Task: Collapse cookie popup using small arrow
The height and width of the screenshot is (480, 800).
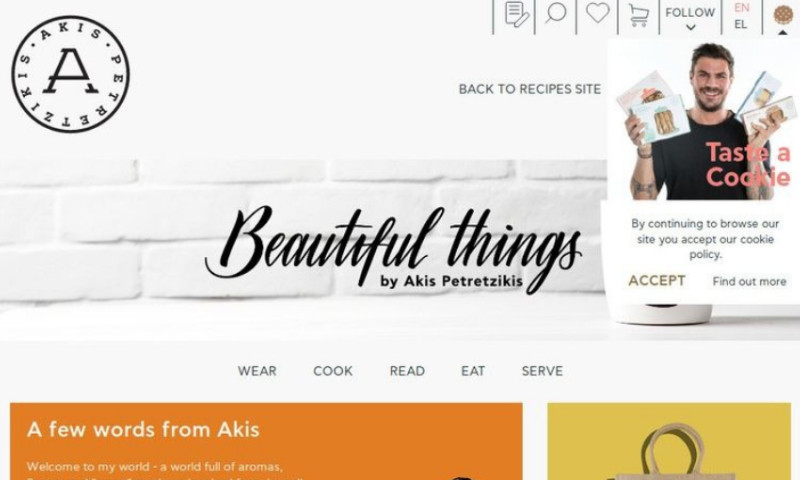Action: (783, 33)
